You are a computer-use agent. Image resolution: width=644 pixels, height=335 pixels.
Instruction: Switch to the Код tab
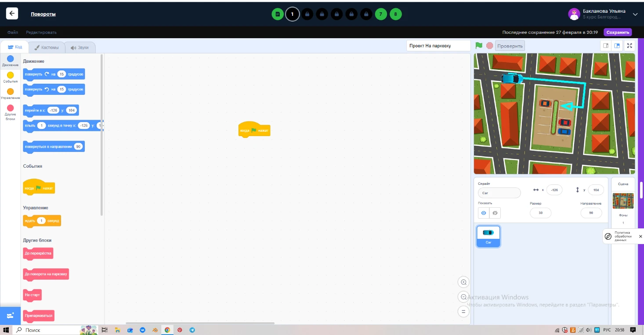[x=15, y=47]
